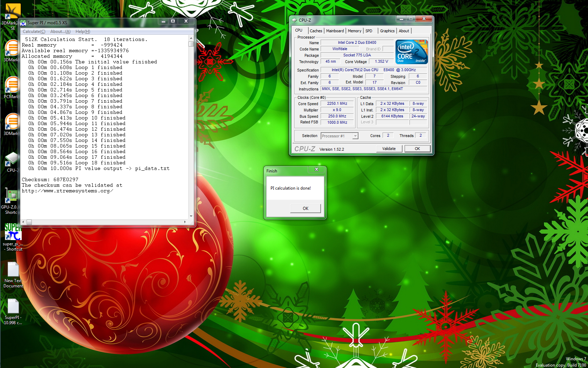Viewport: 588px width, 368px height.
Task: Minimize the Super PI window
Action: pos(163,21)
